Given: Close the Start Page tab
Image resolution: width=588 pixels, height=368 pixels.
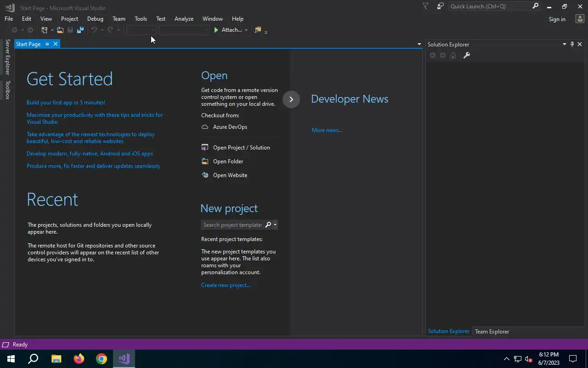Looking at the screenshot, I should [56, 44].
